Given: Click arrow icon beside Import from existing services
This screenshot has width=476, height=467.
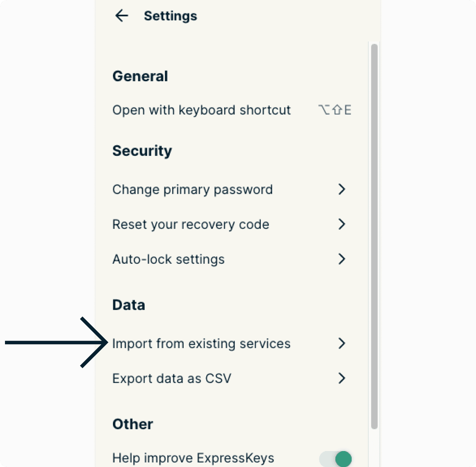Looking at the screenshot, I should coord(342,344).
